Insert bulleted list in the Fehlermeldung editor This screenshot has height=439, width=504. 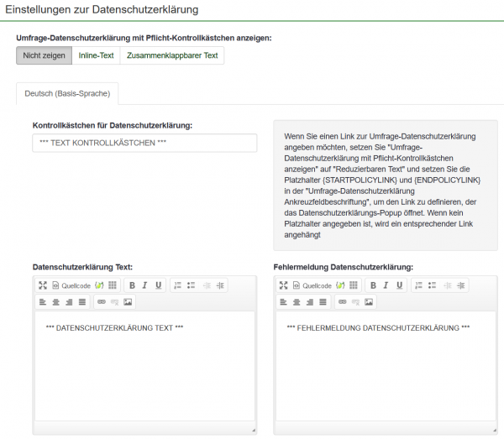pyautogui.click(x=432, y=285)
